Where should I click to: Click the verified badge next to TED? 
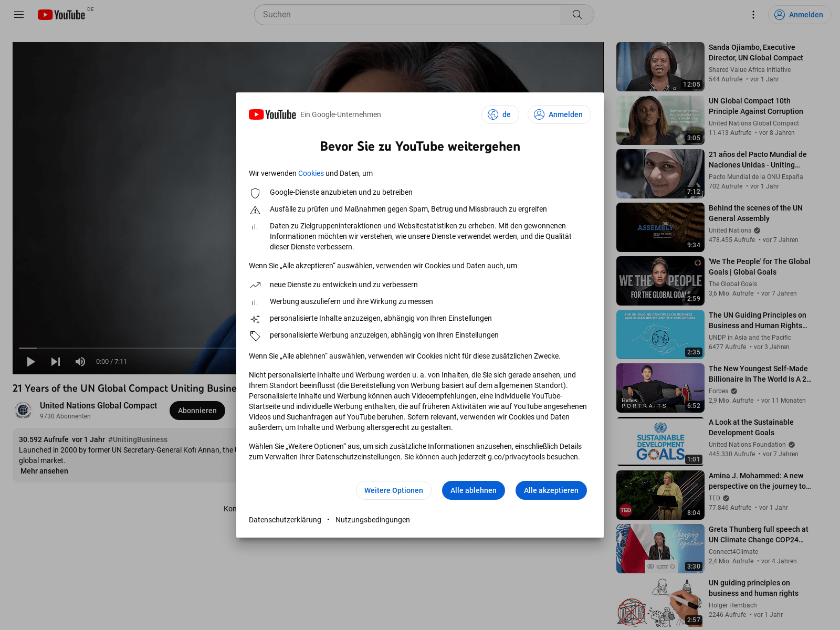click(x=726, y=498)
